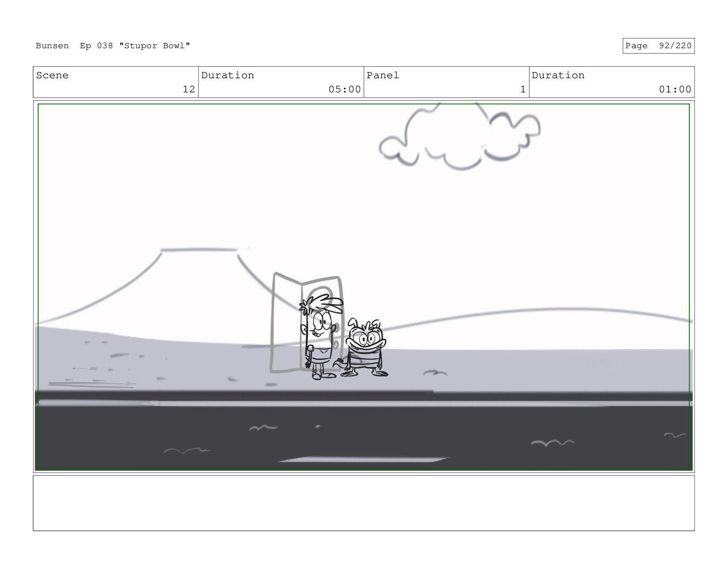The height and width of the screenshot is (564, 728).
Task: Click the empty notes box below the panel
Action: pyautogui.click(x=364, y=503)
